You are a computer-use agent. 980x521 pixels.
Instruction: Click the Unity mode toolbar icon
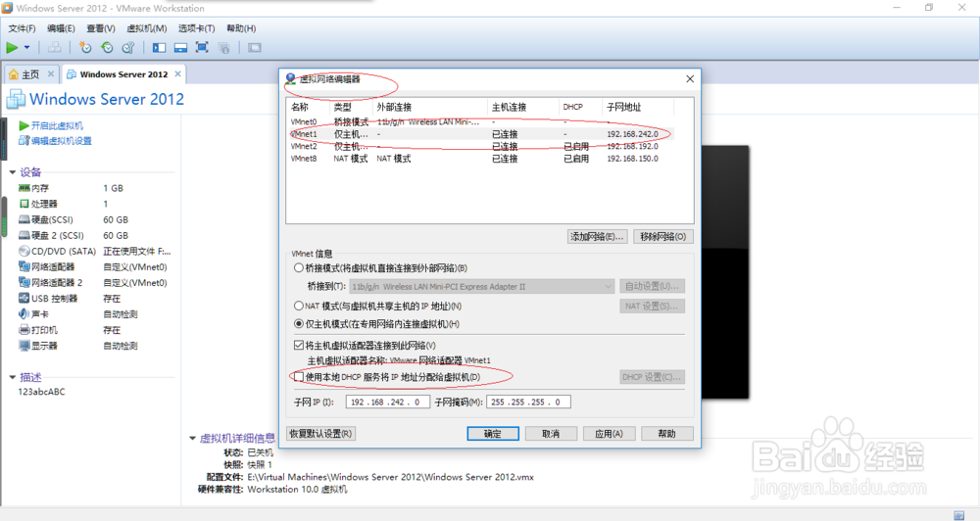click(223, 47)
